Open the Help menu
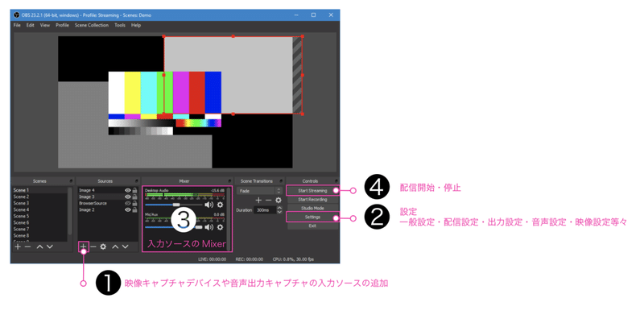The height and width of the screenshot is (323, 644). point(136,25)
